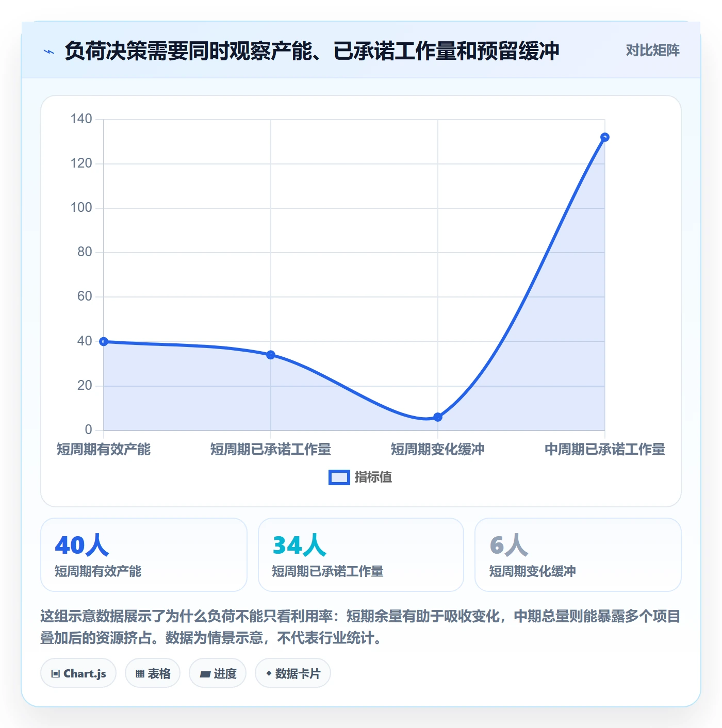
Task: Click the lightning bolt icon beside the title
Action: [x=49, y=52]
